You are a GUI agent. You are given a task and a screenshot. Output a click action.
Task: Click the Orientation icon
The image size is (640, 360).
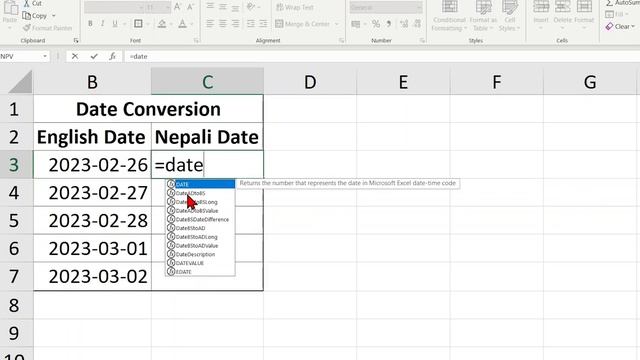[x=251, y=7]
